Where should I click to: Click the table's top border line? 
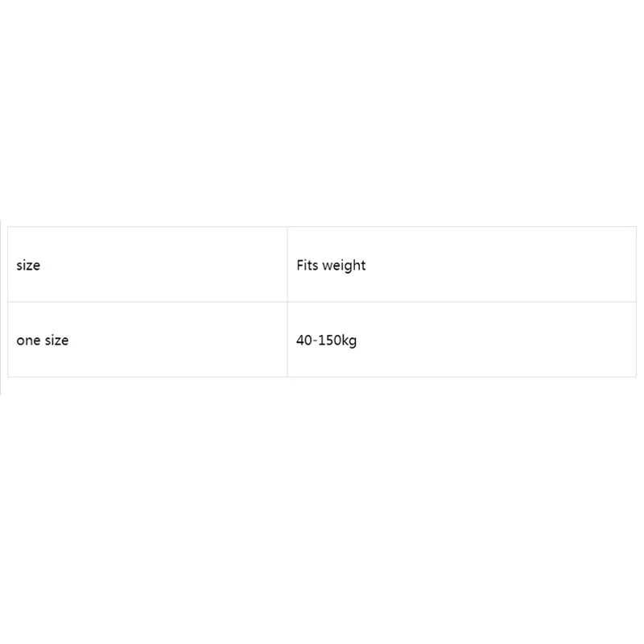pos(322,227)
